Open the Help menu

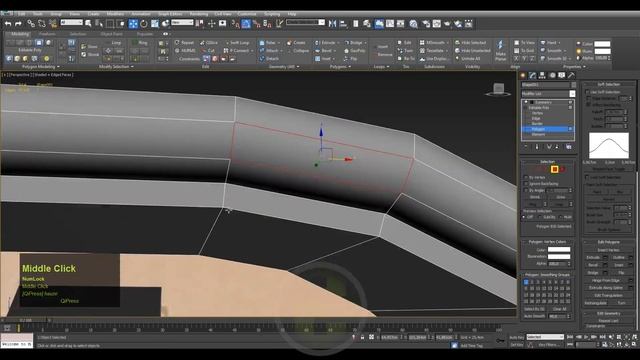292,13
